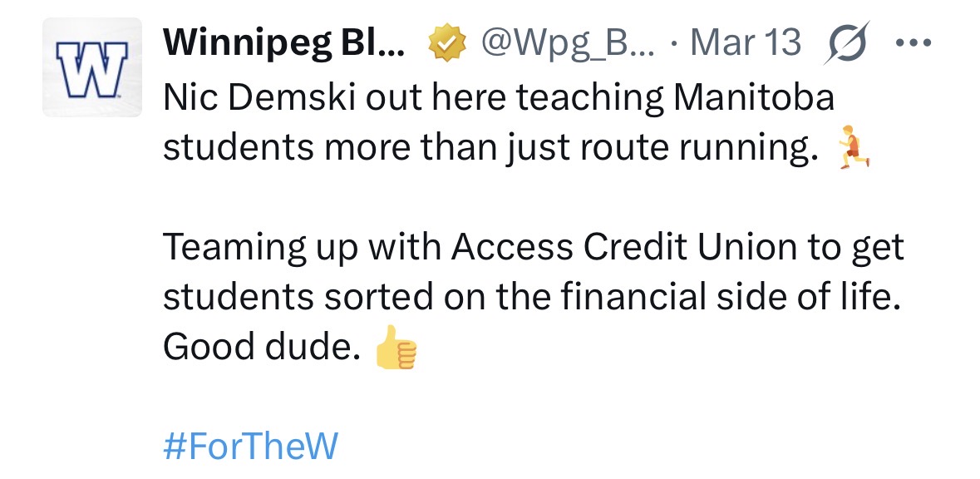Screen dimensions: 980x479
Task: Follow the #ForTheW hashtag
Action: click(250, 446)
